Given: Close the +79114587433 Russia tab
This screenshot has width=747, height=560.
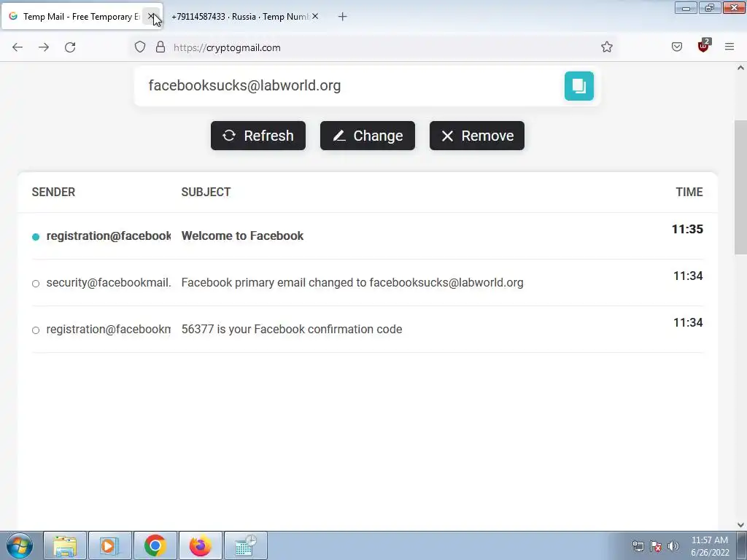Looking at the screenshot, I should coord(315,17).
